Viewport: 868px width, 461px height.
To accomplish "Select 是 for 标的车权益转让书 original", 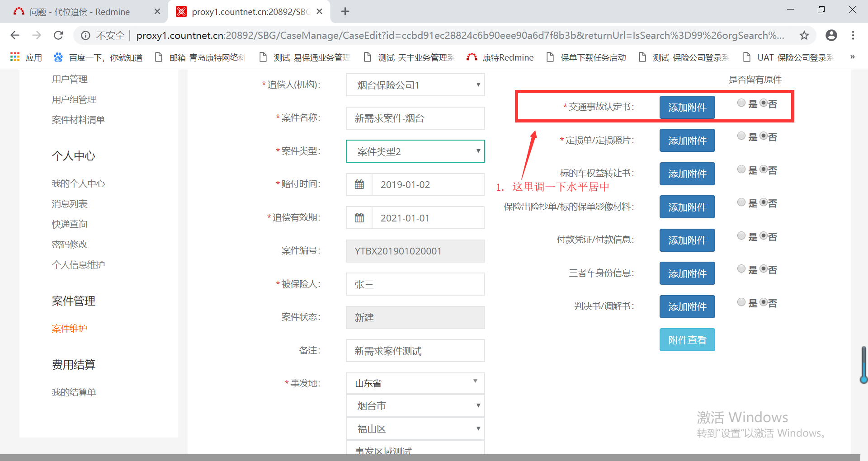I will pyautogui.click(x=741, y=169).
